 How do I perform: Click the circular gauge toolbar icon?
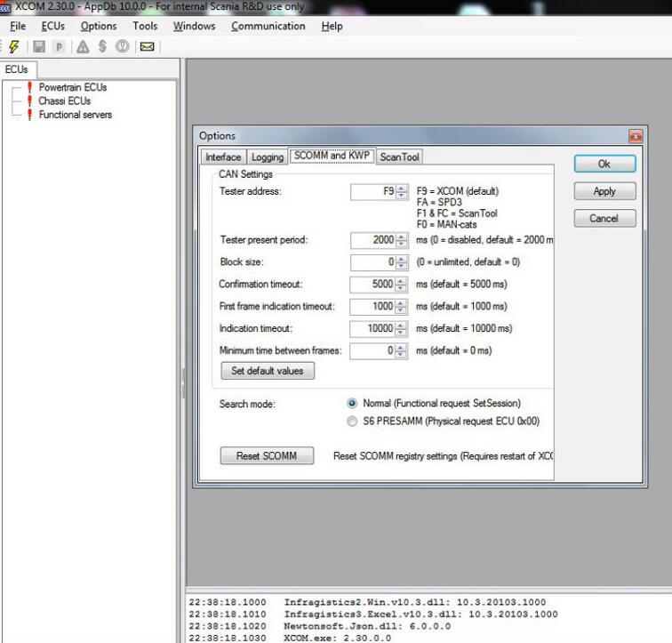click(x=122, y=46)
